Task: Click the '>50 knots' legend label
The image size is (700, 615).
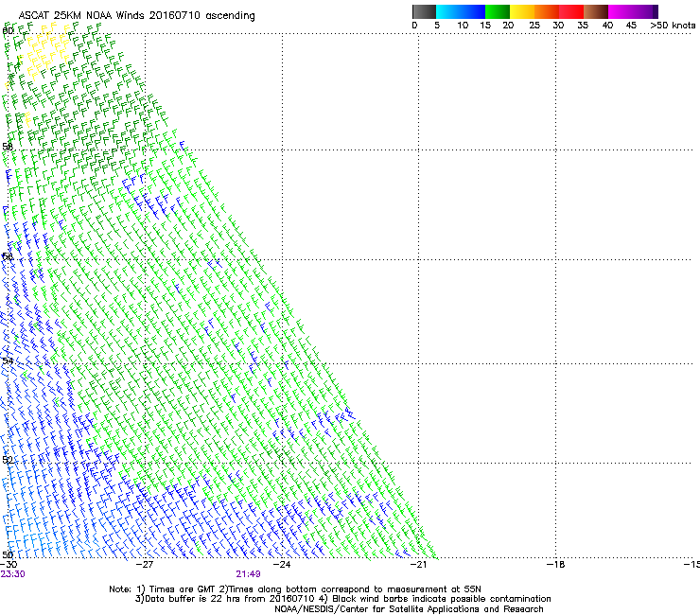Action: coord(673,26)
